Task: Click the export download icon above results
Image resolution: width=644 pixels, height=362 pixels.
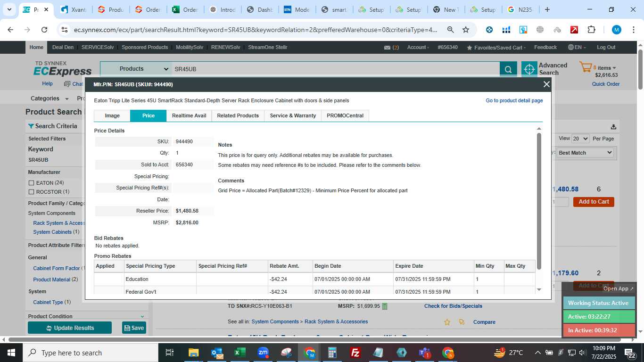Action: [x=613, y=126]
